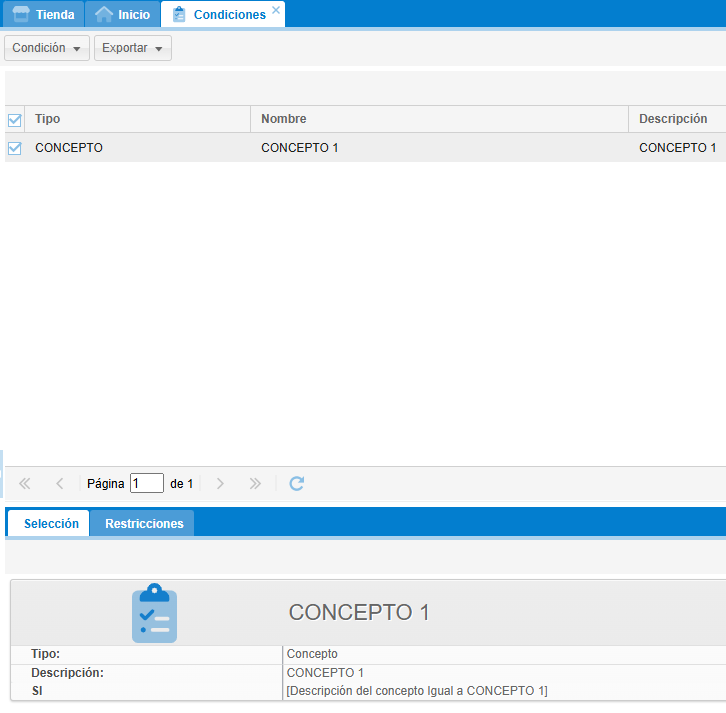This screenshot has width=726, height=713.
Task: Go to previous page arrow
Action: 59,483
